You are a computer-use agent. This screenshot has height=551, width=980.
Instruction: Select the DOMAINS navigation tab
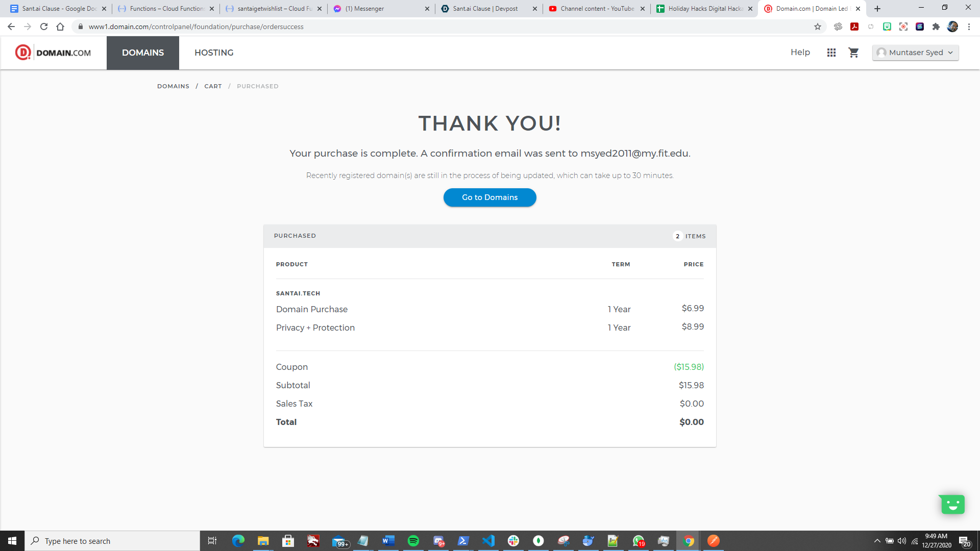[x=143, y=53]
